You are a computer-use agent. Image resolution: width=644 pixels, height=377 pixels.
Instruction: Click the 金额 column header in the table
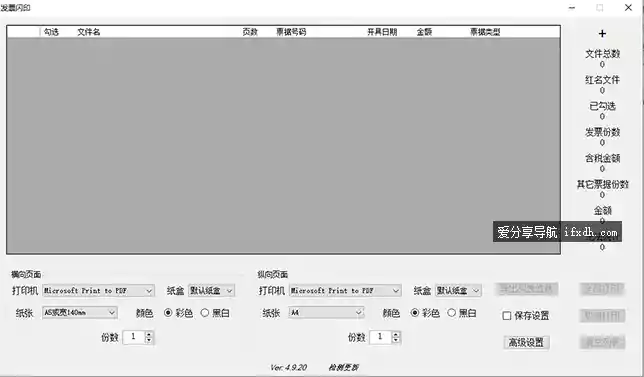[424, 32]
